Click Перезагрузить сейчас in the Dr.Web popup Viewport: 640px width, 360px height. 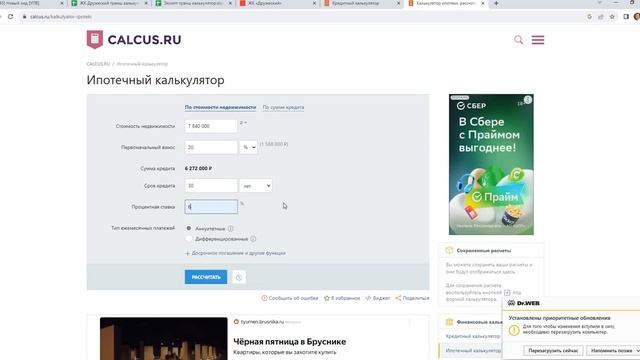pos(553,351)
